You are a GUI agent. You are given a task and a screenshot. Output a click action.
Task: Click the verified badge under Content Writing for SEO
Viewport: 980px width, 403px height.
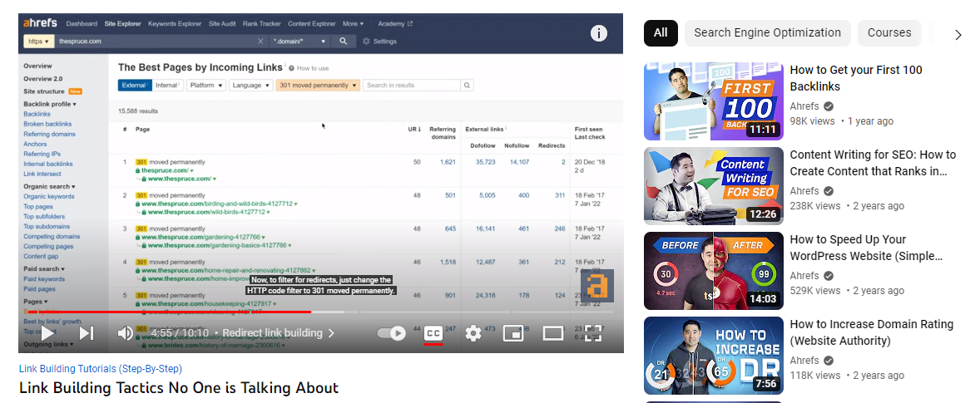point(828,191)
